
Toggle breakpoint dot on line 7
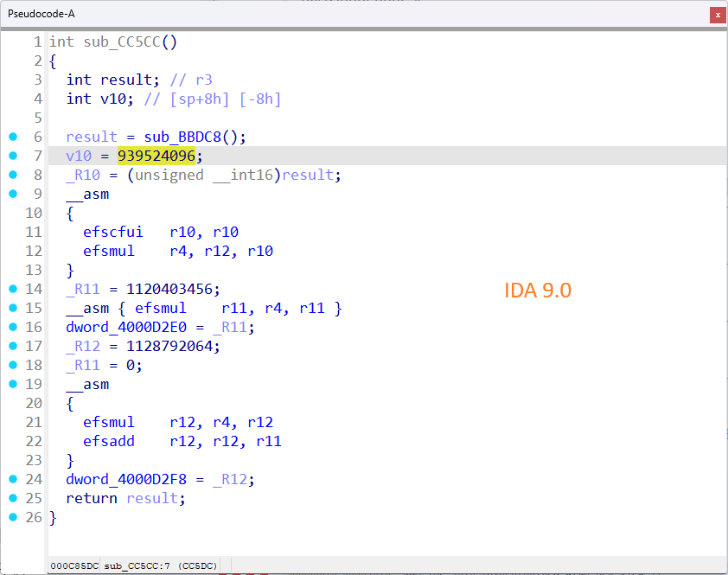[13, 156]
